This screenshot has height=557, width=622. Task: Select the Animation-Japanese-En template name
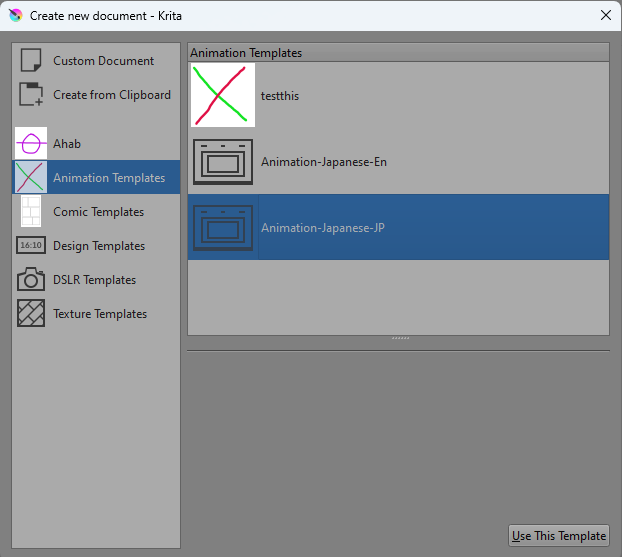[324, 162]
